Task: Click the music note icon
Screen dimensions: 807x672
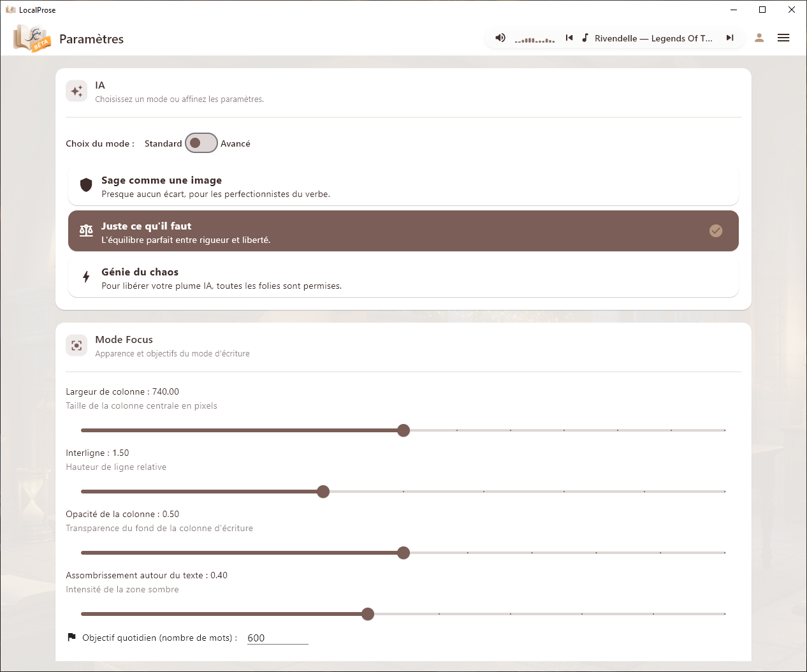Action: coord(585,38)
